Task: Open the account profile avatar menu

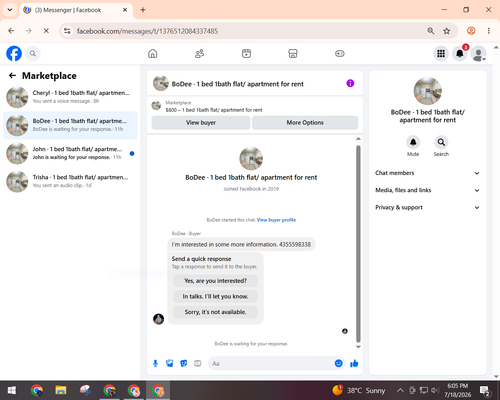Action: tap(478, 54)
